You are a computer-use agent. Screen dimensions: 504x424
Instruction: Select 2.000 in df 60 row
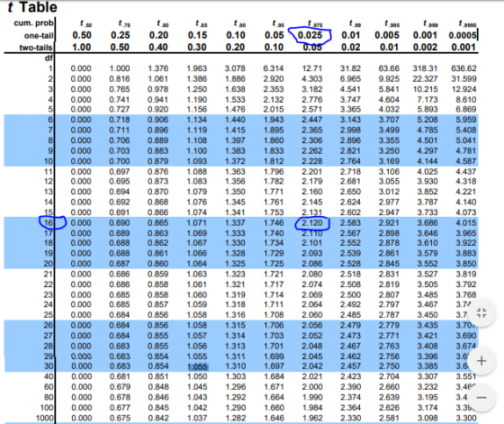tap(311, 387)
